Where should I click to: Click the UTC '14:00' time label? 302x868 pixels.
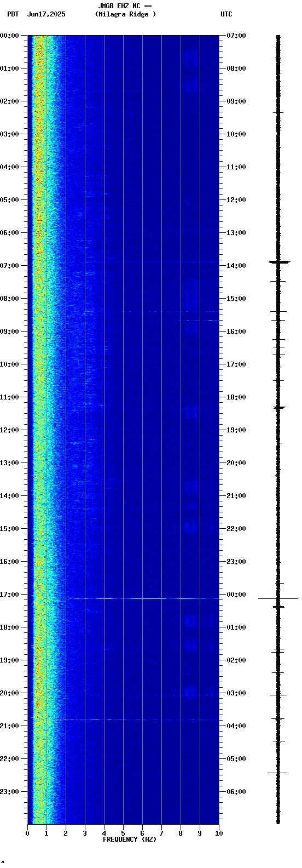236,266
